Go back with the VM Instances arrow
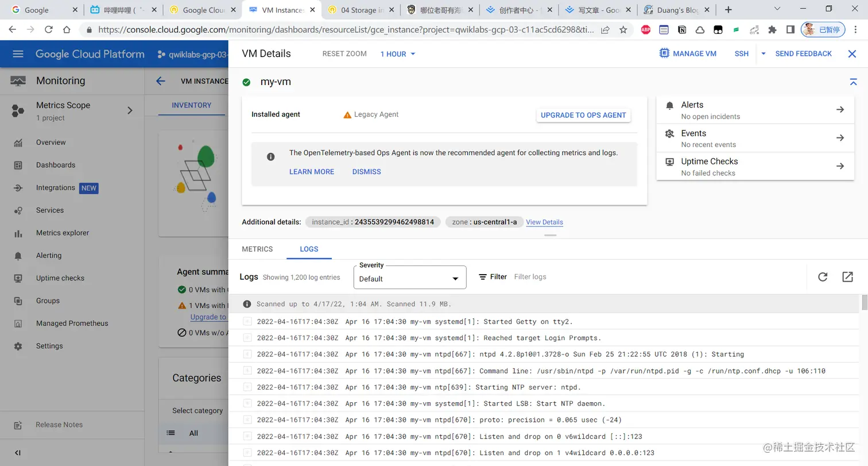 pos(161,81)
